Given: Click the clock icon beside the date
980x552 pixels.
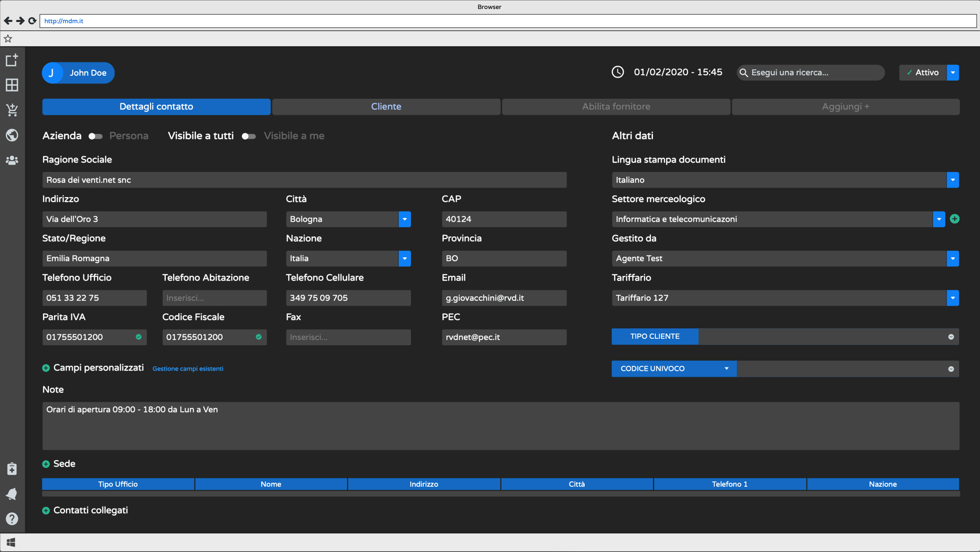Looking at the screenshot, I should point(617,72).
